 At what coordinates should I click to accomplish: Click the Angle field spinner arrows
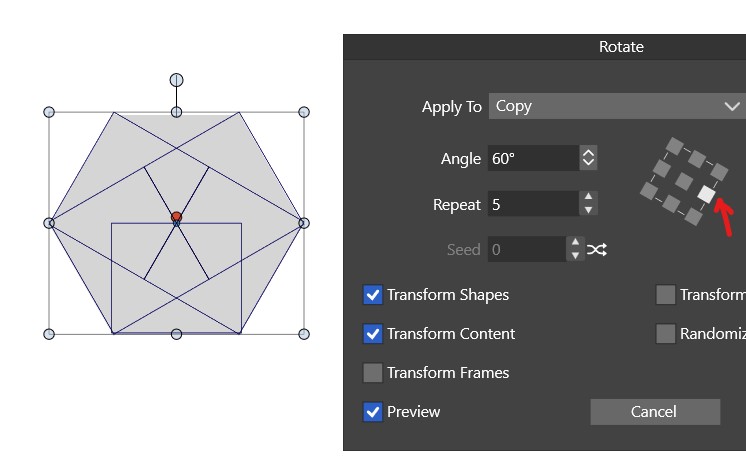coord(589,158)
